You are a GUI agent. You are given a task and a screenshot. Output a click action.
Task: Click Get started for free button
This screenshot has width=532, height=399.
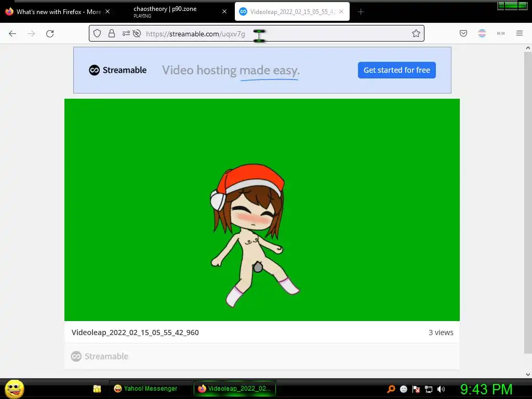click(396, 70)
